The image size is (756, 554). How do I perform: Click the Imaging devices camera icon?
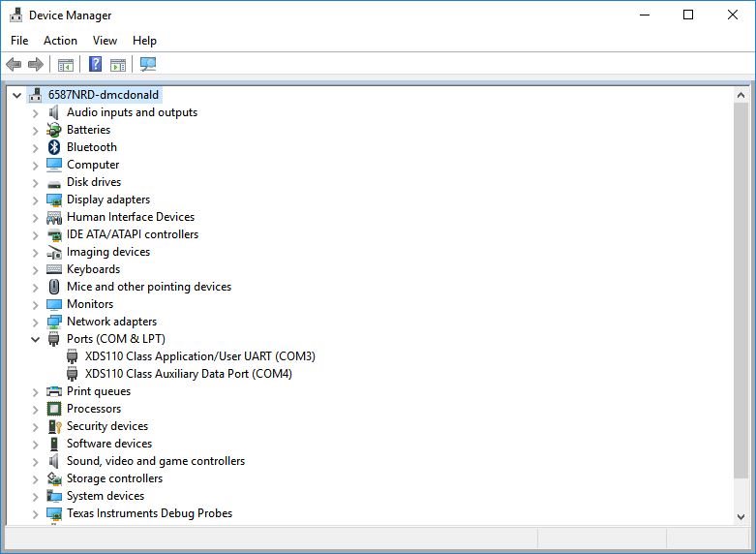tap(54, 253)
